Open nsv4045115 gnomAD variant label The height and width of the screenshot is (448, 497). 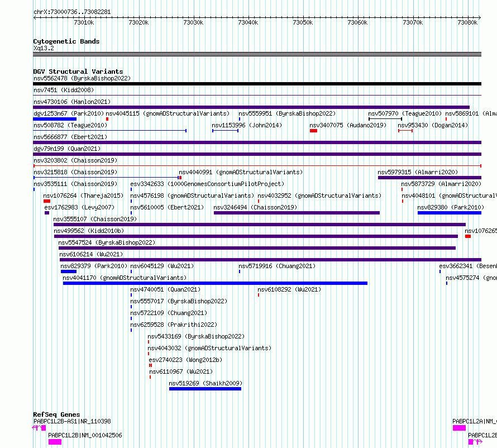click(x=168, y=113)
